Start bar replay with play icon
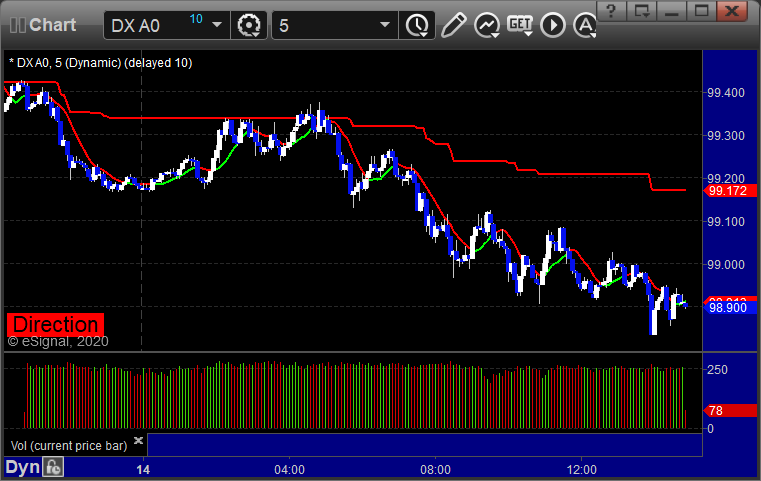The image size is (761, 481). (553, 25)
